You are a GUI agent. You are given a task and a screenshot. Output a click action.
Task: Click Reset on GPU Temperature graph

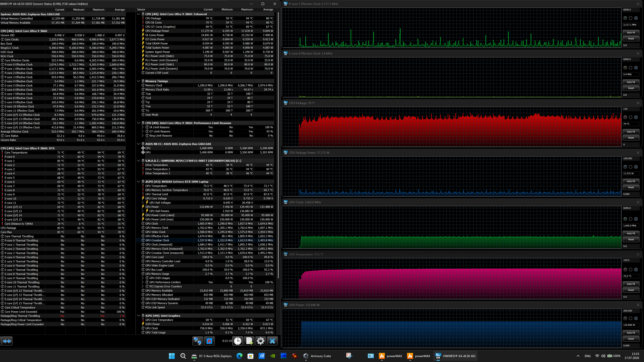point(631,290)
